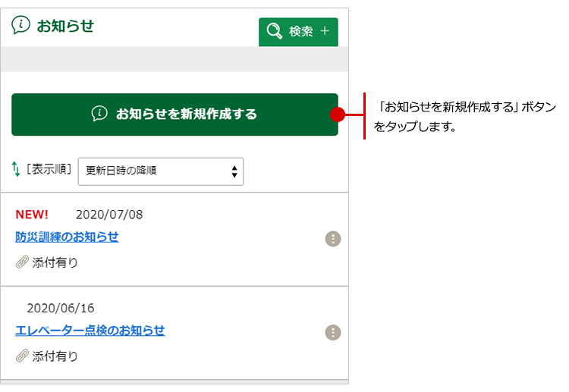569x392 pixels.
Task: Click the 2020/07/08 date text
Action: point(108,215)
